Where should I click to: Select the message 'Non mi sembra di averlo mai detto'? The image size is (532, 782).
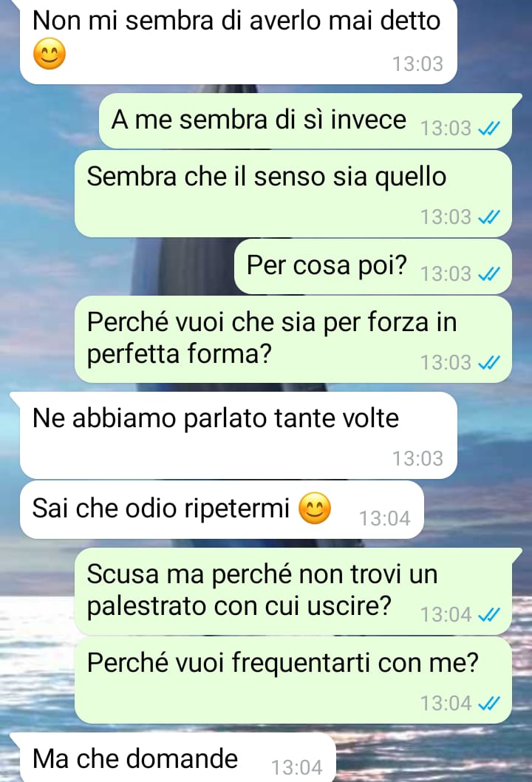click(239, 41)
